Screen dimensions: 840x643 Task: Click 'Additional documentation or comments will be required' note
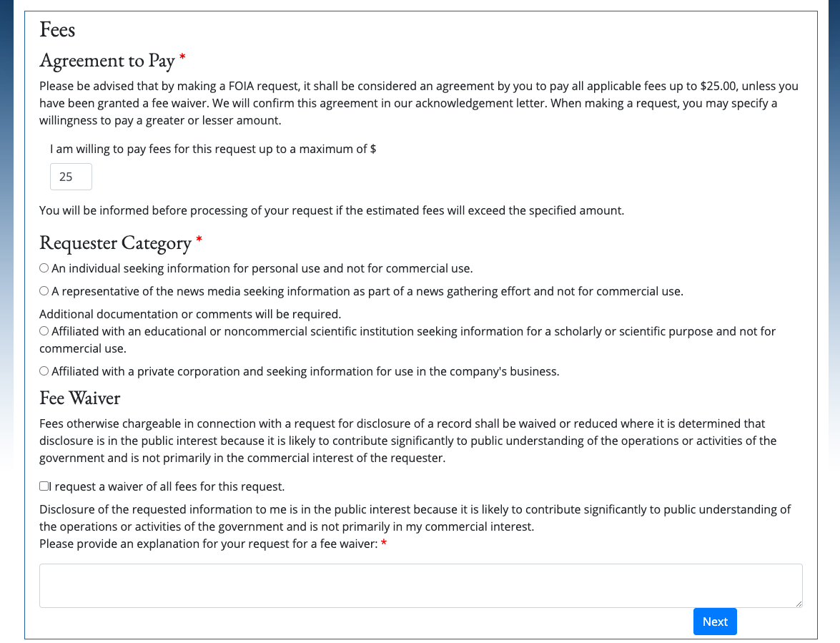[x=190, y=314]
